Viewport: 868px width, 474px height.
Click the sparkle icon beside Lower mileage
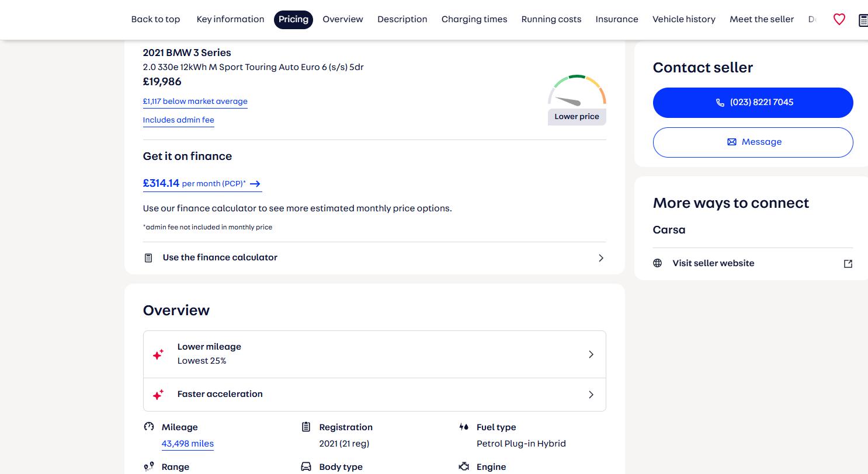coord(158,354)
